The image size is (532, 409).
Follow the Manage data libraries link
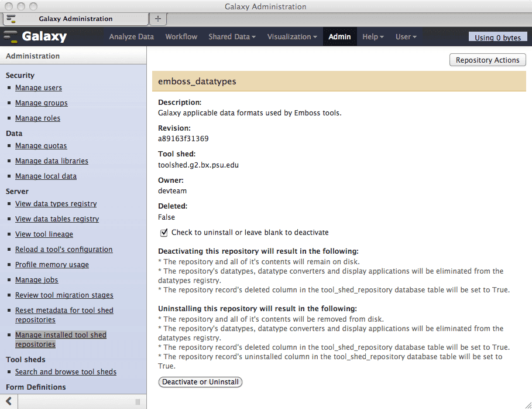click(52, 161)
